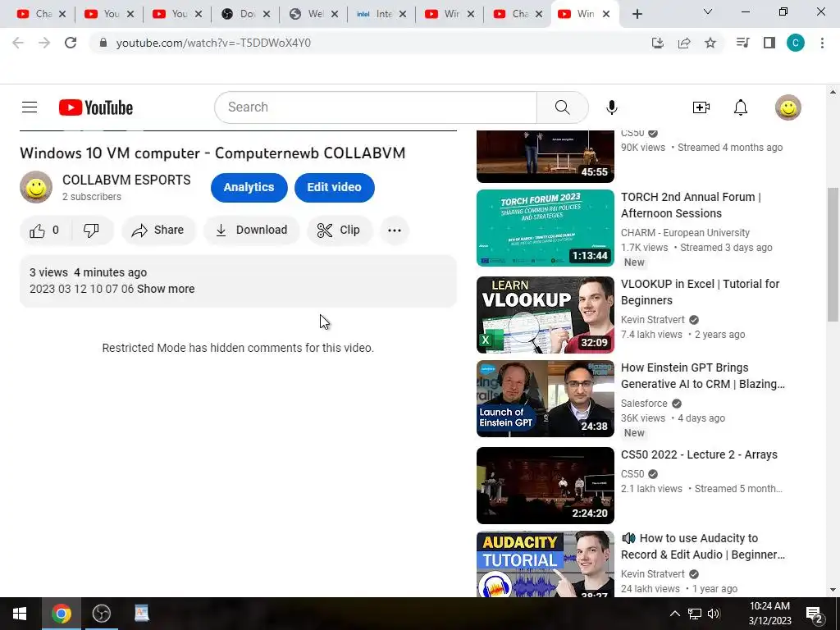Viewport: 840px width, 630px height.
Task: Open CS50 Lecture 2 Arrays thumbnail
Action: pyautogui.click(x=546, y=486)
